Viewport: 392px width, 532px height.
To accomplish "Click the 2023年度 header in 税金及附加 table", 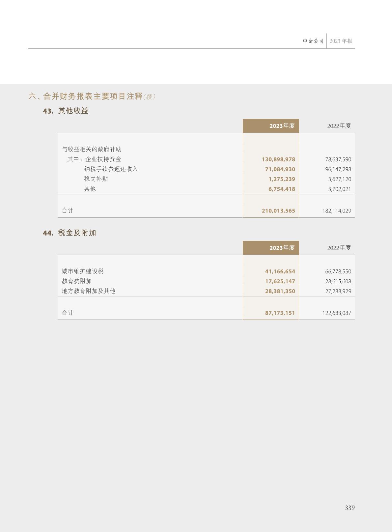I will coord(282,248).
